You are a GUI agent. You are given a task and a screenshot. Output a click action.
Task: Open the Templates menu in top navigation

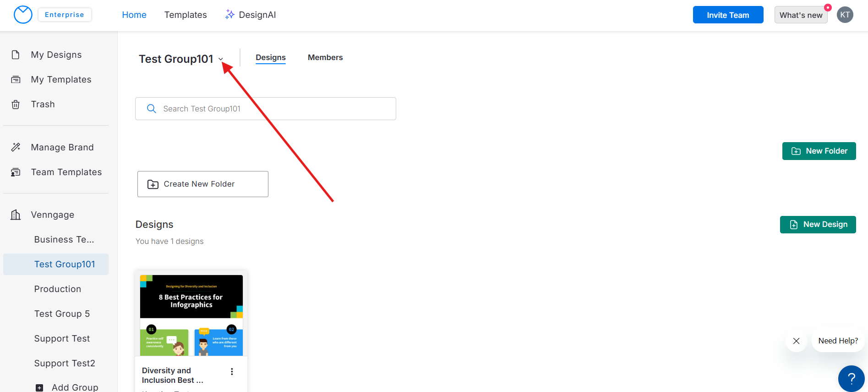pos(186,15)
